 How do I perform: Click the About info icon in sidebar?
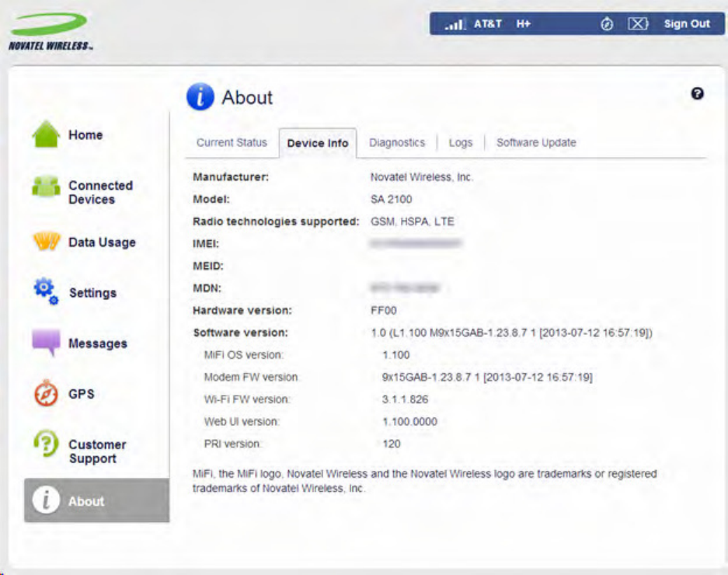pos(46,500)
